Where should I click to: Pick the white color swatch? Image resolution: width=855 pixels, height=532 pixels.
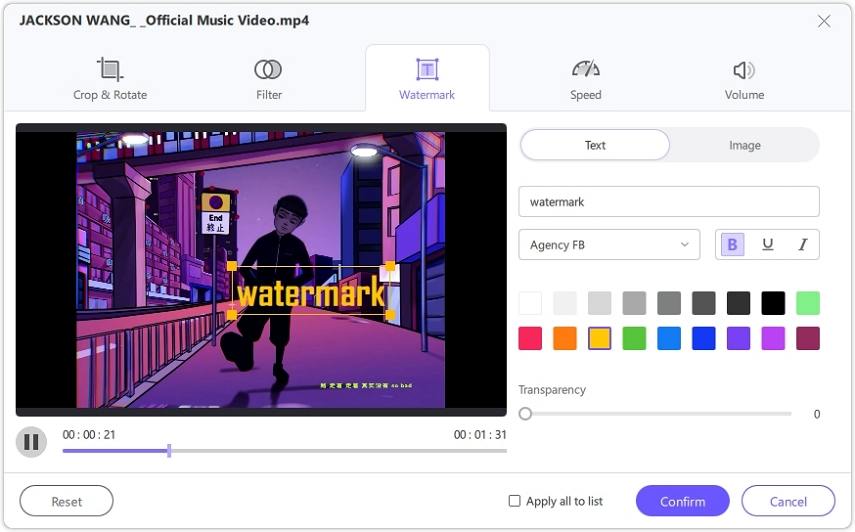click(x=530, y=303)
